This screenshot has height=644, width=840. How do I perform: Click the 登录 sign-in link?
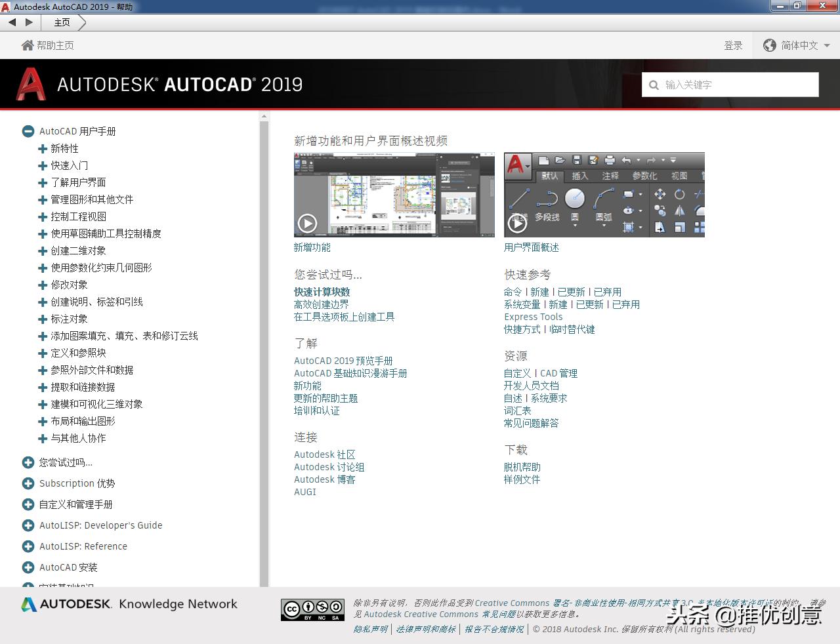coord(734,45)
